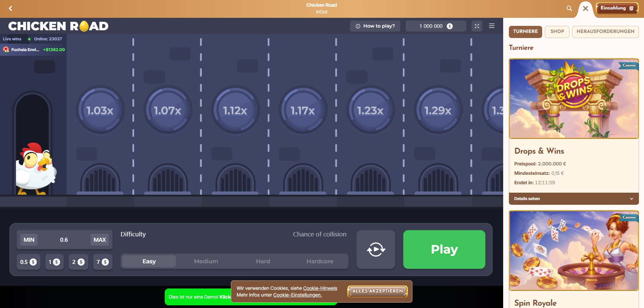
Task: Expand Drops & Wins 'Details sehen'
Action: [573, 199]
